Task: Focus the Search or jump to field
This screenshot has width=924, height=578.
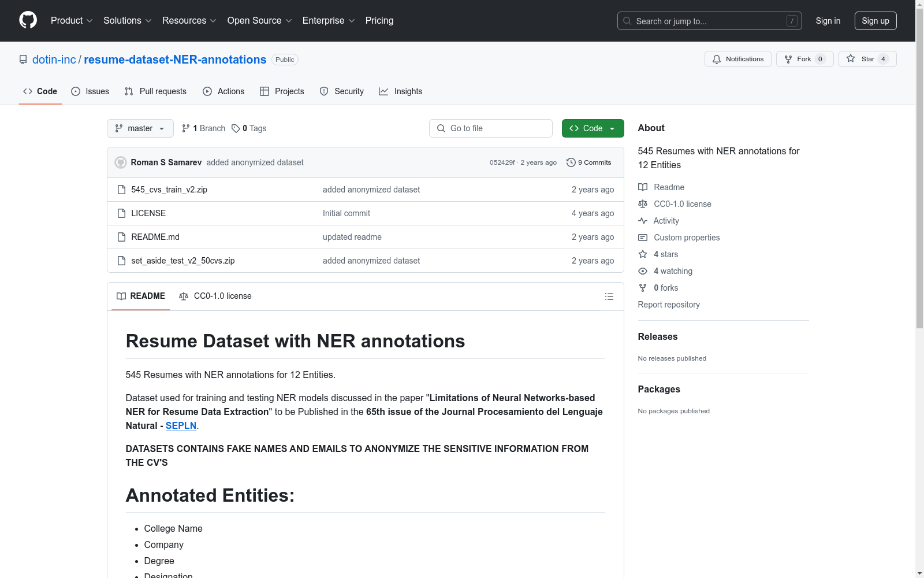Action: (x=710, y=21)
